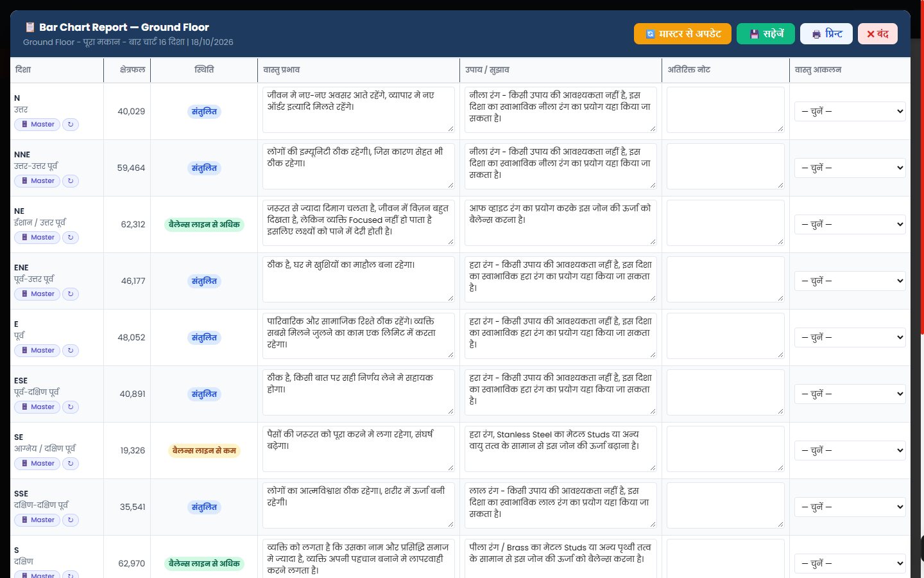Viewport: 924px width, 578px height.
Task: Click the Master badge for NNE direction
Action: click(x=37, y=181)
